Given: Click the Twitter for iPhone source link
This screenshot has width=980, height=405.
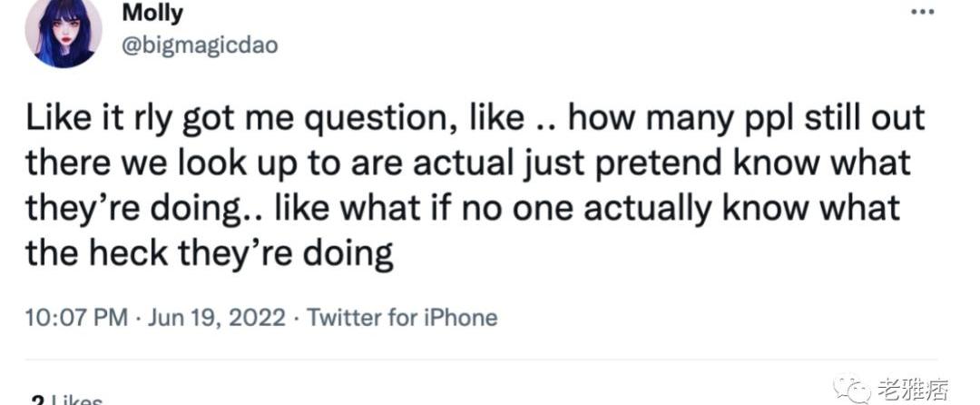Looking at the screenshot, I should (x=402, y=318).
